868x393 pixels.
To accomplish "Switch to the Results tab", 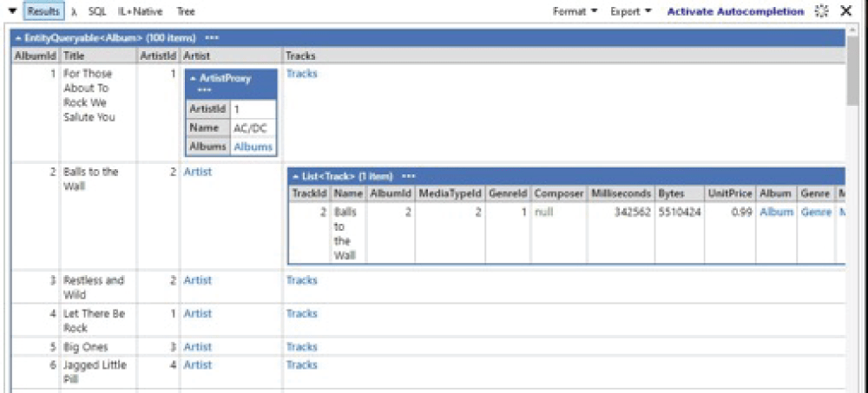I will [43, 11].
